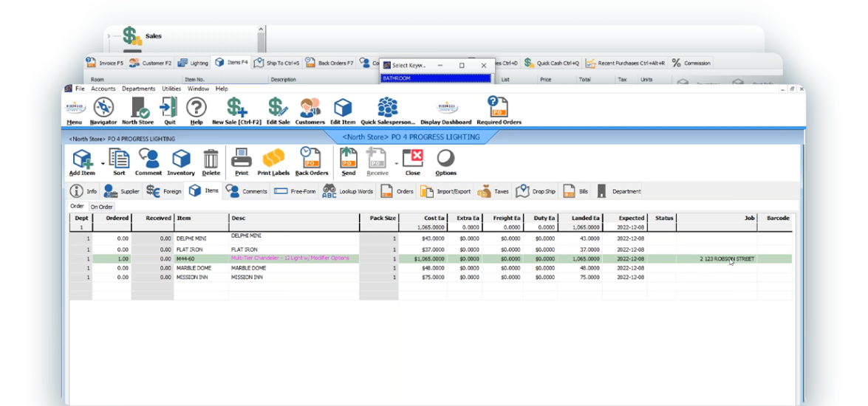Switch to the Bills tab
Viewport: 868px width, 406px height.
575,191
